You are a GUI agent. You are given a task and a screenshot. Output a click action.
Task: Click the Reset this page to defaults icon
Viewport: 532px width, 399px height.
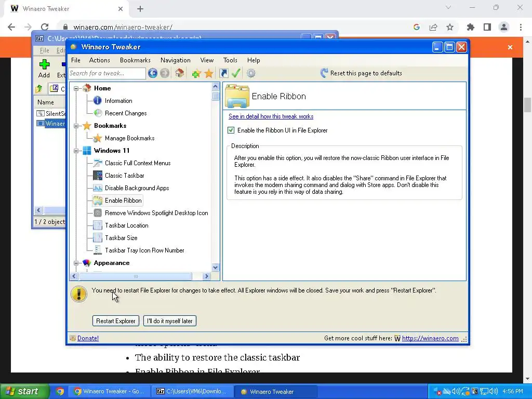[324, 73]
